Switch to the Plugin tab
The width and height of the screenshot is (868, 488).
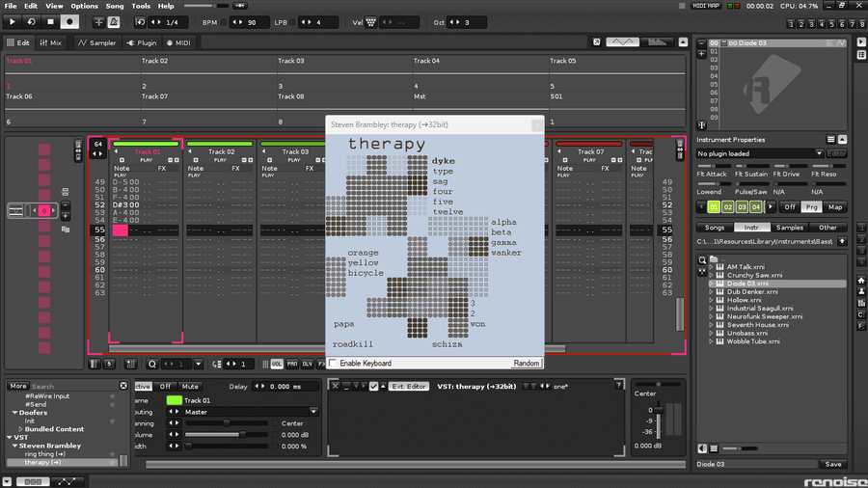click(x=142, y=42)
